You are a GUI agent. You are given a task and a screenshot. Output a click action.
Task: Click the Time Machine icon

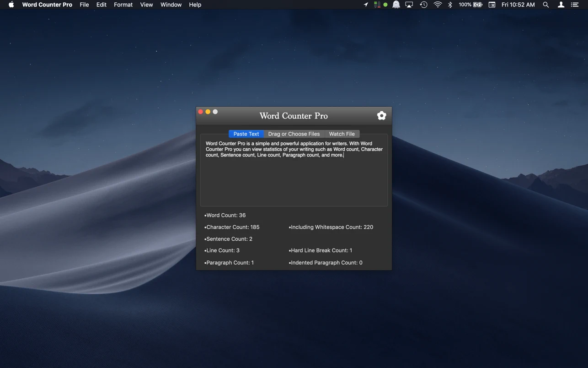click(x=423, y=5)
